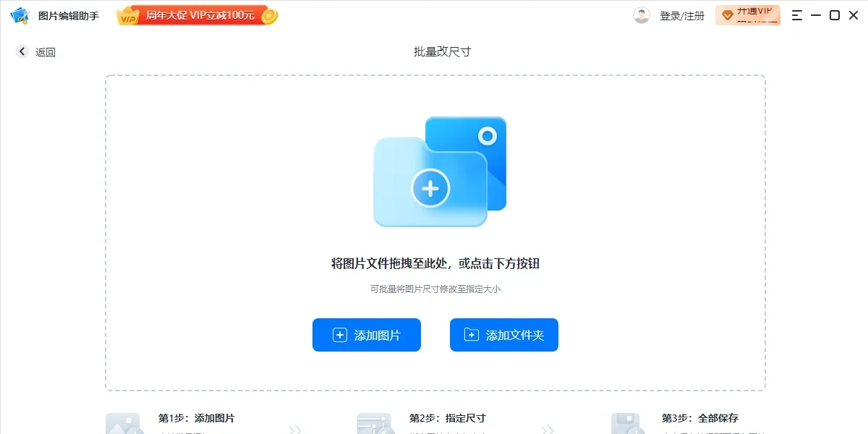Click 可批量将图片尺寸修改至指定大小 hint text
Viewport: 868px width, 434px height.
tap(435, 289)
